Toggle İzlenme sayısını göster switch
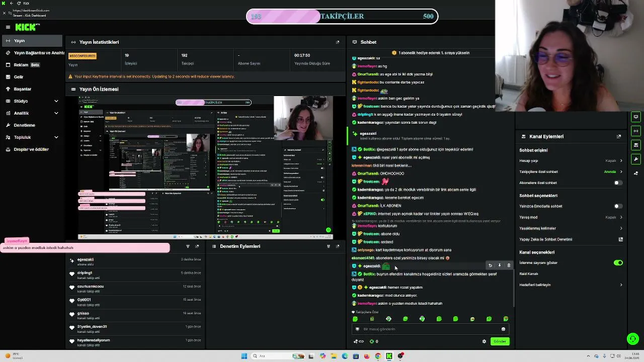This screenshot has height=362, width=644. (x=618, y=262)
